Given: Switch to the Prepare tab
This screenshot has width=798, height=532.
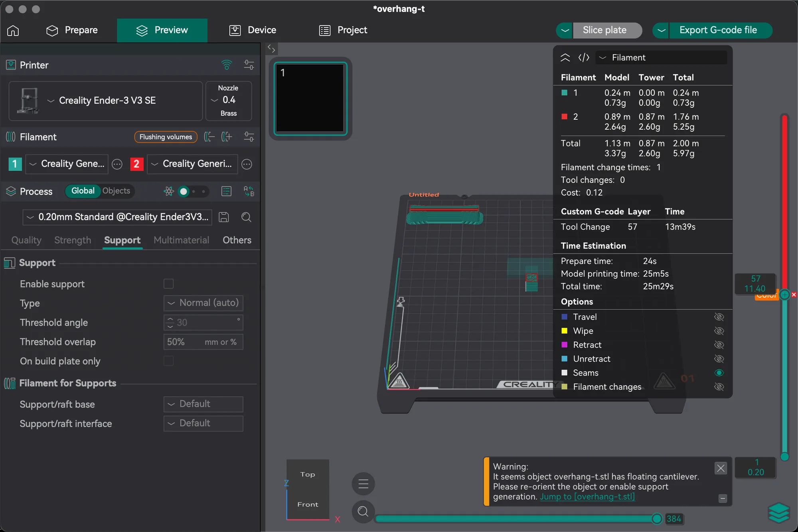Looking at the screenshot, I should (x=72, y=30).
